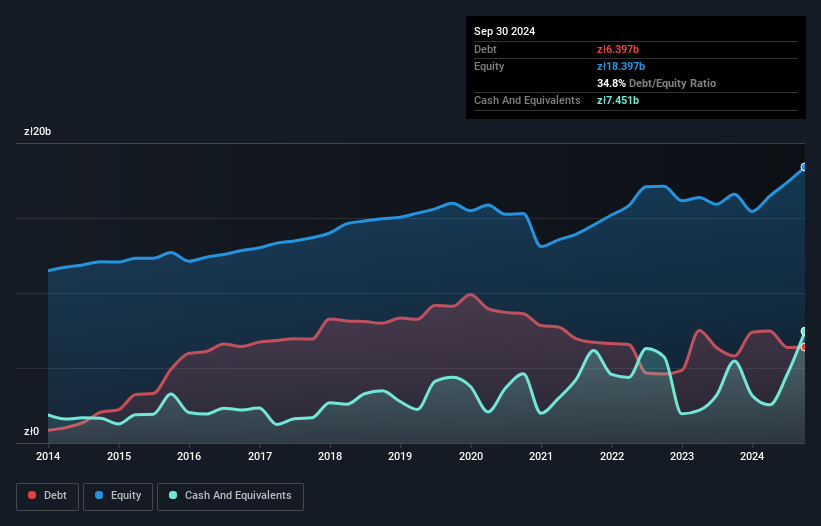The image size is (821, 526).
Task: Click the 2014 x-axis label
Action: pyautogui.click(x=48, y=456)
